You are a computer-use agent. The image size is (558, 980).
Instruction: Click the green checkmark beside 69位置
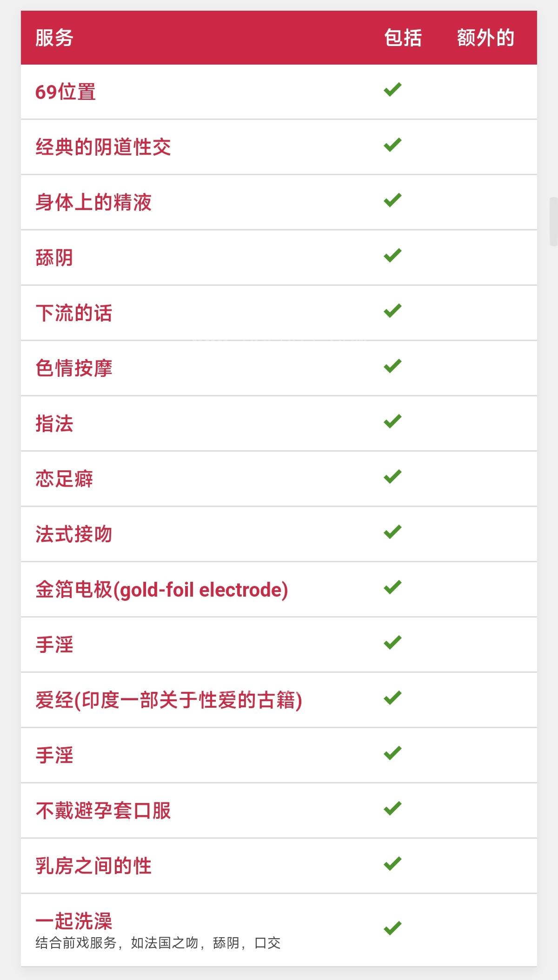tap(392, 89)
